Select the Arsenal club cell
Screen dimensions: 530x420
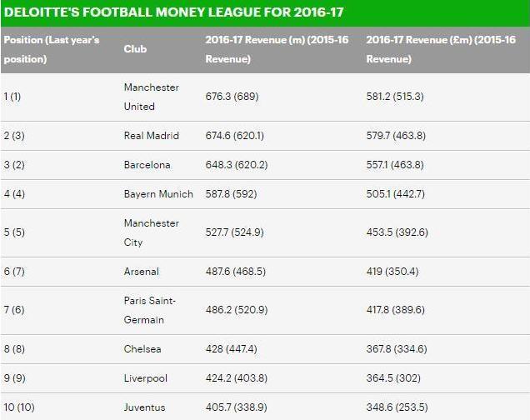click(141, 271)
